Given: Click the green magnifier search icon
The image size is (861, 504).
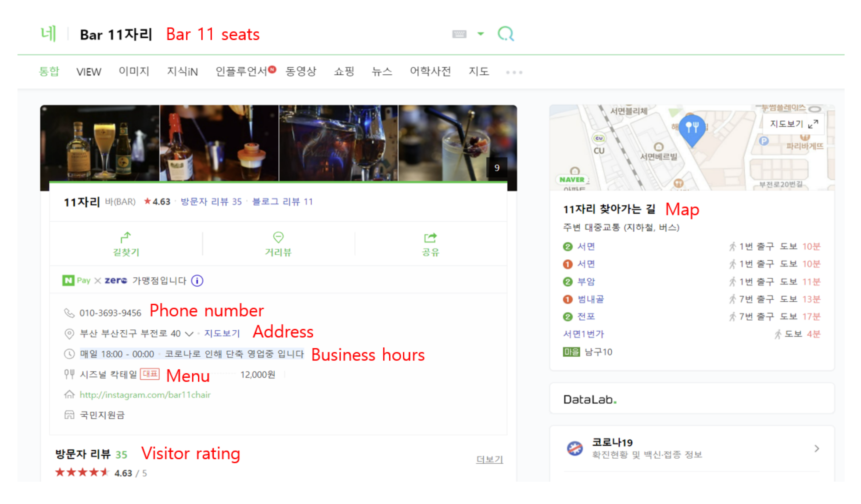Looking at the screenshot, I should 506,34.
